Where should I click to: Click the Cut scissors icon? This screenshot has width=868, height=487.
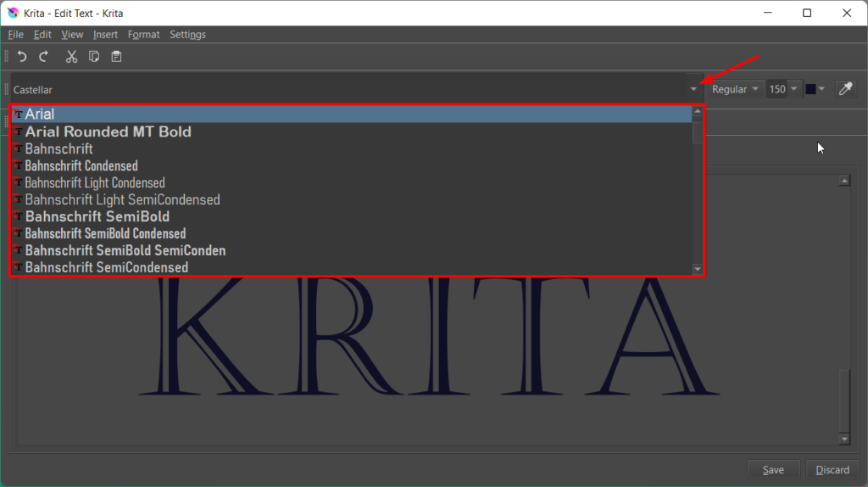tap(72, 57)
